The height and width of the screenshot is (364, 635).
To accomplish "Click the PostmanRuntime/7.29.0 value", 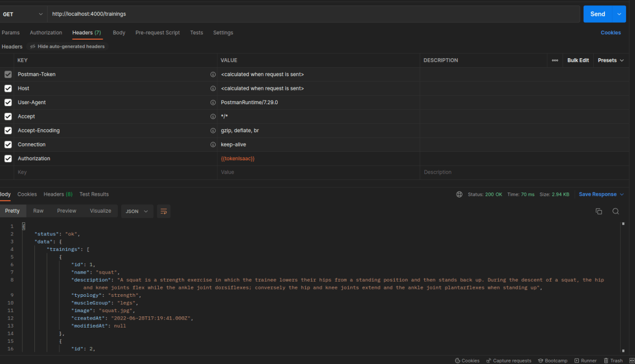I will click(249, 103).
